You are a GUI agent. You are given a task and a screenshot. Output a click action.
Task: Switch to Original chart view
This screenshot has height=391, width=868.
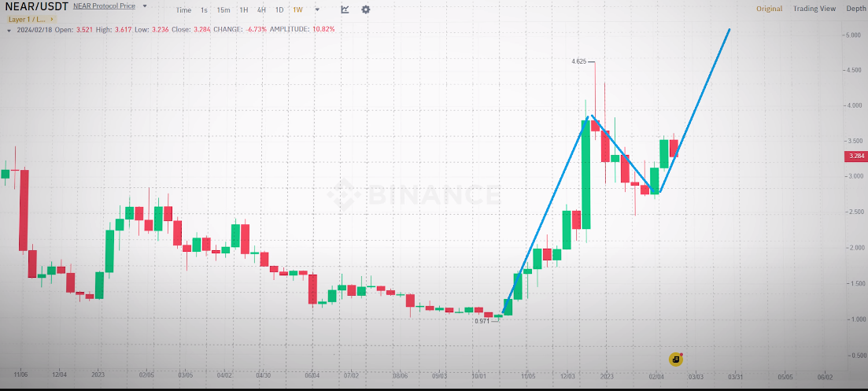coord(770,9)
